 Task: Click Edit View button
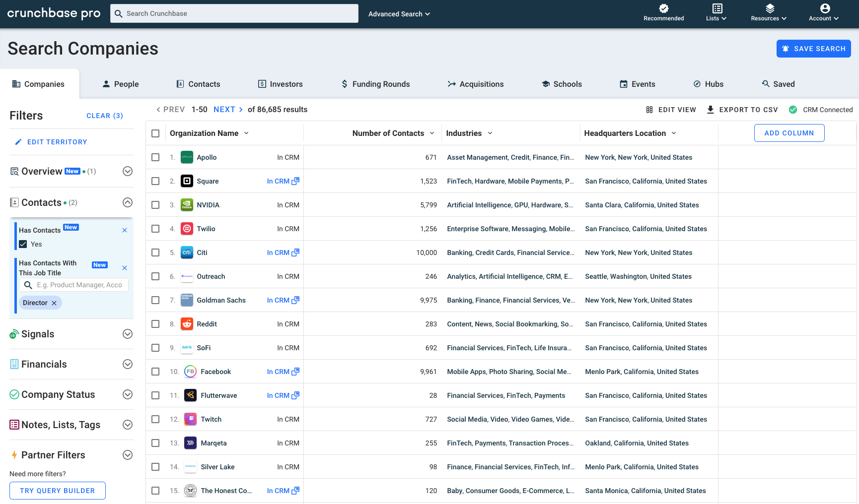coord(671,110)
